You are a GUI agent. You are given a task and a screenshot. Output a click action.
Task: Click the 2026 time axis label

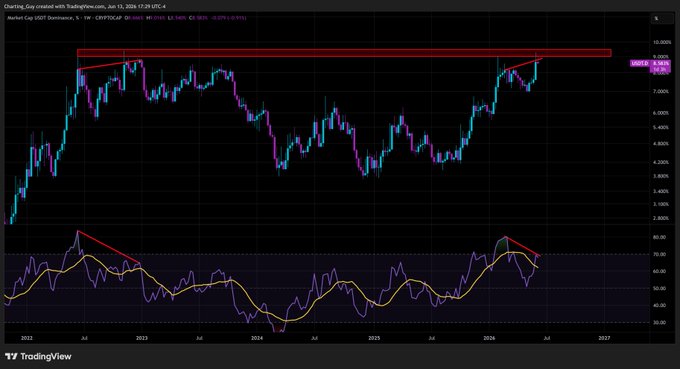coord(489,338)
